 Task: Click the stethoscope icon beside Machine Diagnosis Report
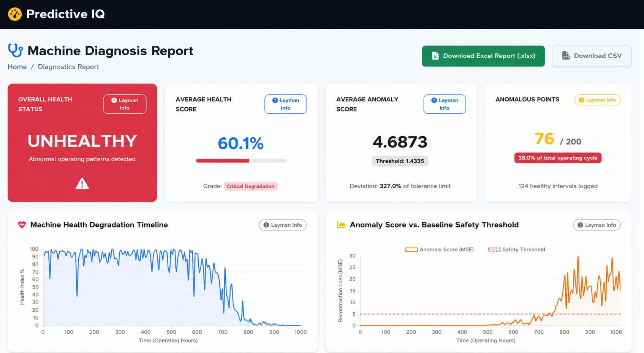coord(15,50)
